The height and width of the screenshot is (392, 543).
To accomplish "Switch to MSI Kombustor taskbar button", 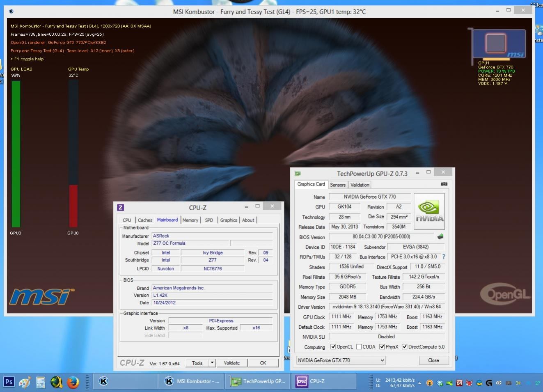I will [x=191, y=381].
